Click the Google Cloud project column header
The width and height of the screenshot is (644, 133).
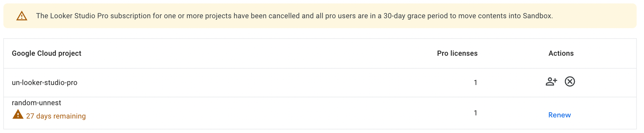(47, 53)
